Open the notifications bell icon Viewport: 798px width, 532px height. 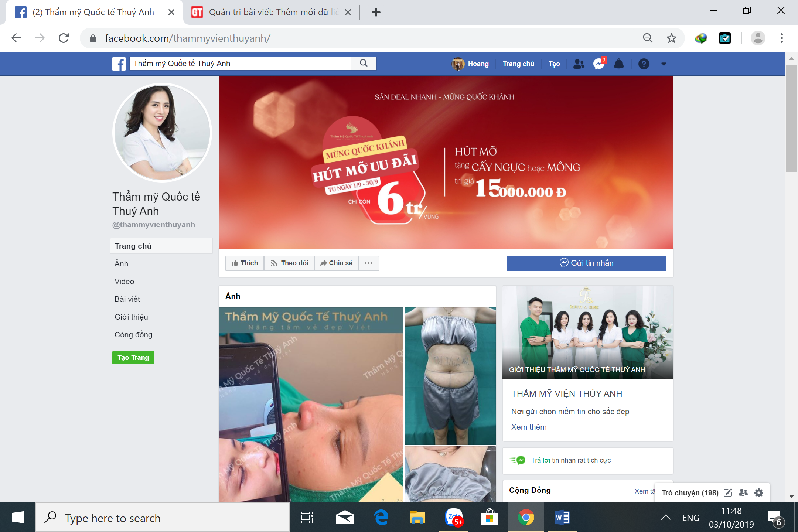coord(619,64)
